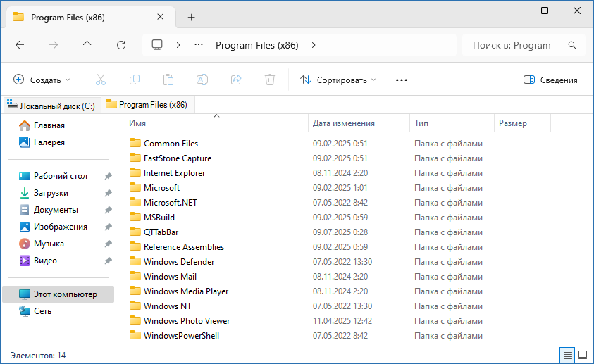Screen dimensions: 594x364
Task: Open a new tab with plus button
Action: (192, 17)
